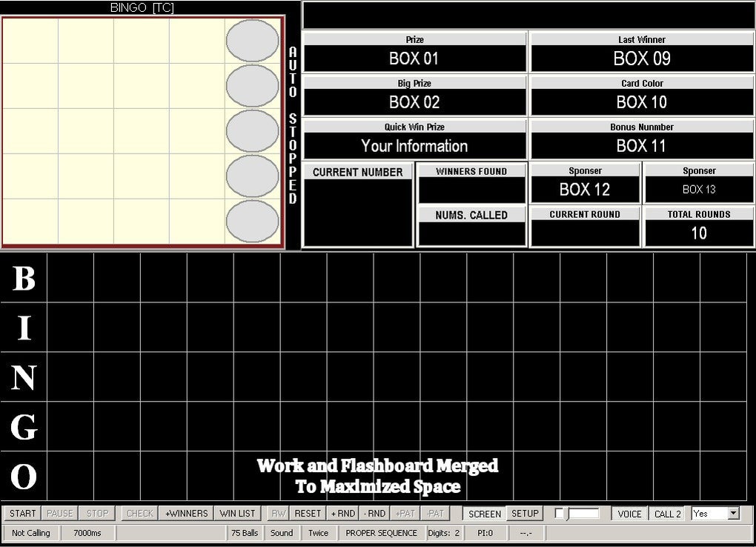Advance round using +RND

coord(342,513)
